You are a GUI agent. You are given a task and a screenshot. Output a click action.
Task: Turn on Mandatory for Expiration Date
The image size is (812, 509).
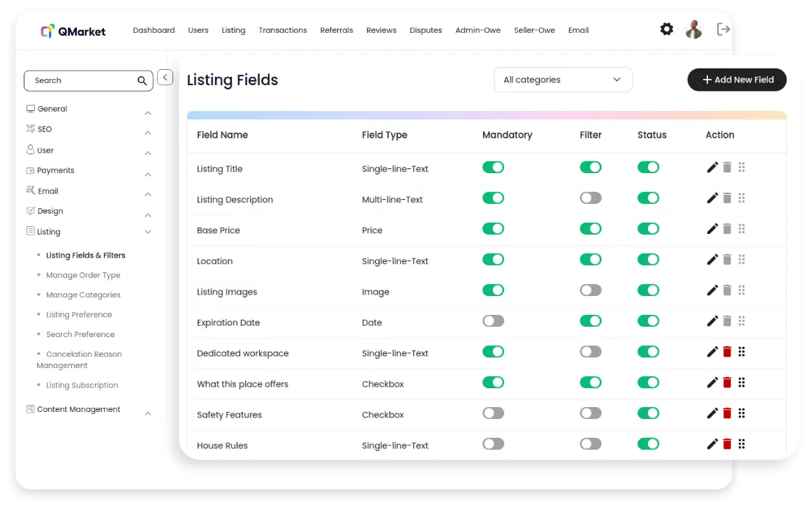coord(493,321)
